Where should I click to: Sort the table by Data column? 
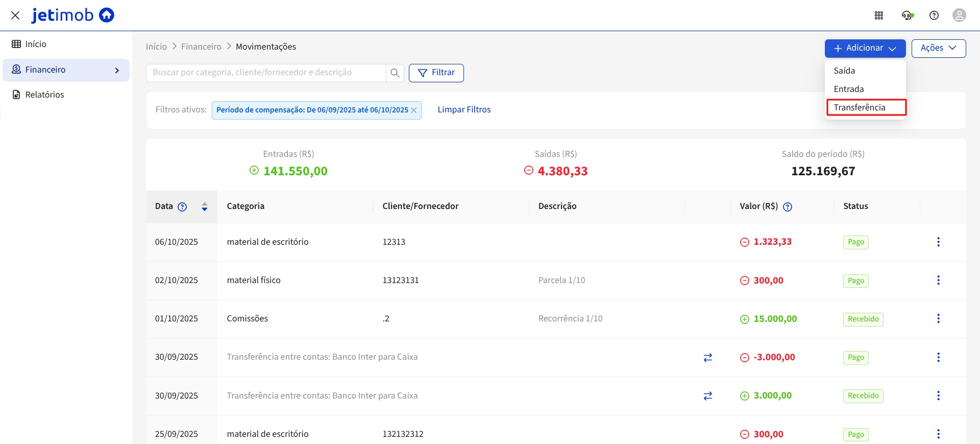(204, 206)
